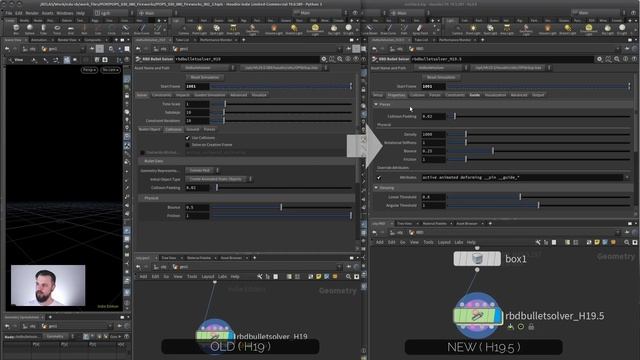640x360 pixels.
Task: Open Persp viewport dropdown
Action: click(89, 70)
